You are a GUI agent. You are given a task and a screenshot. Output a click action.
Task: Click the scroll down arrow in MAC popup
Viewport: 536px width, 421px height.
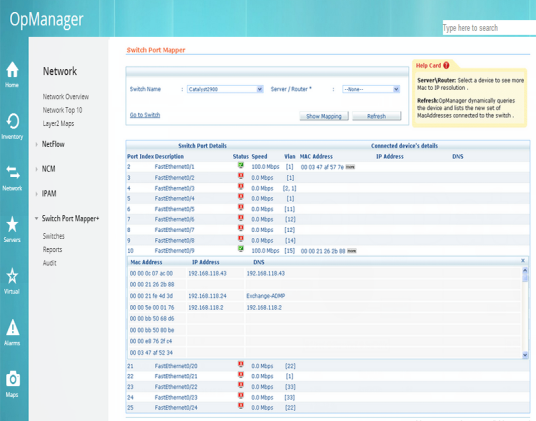coord(525,355)
